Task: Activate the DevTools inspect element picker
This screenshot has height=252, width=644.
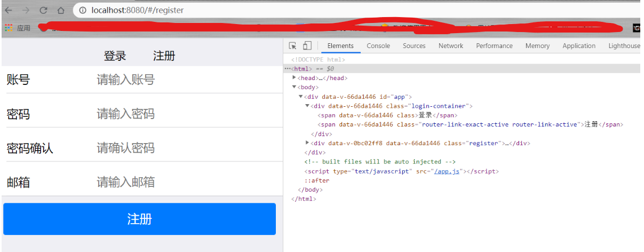Action: tap(292, 46)
